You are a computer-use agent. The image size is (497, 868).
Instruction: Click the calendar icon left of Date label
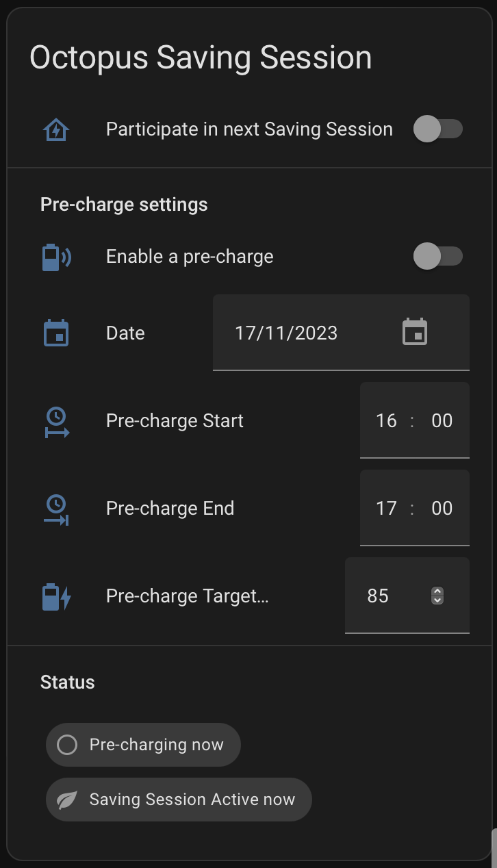point(56,333)
